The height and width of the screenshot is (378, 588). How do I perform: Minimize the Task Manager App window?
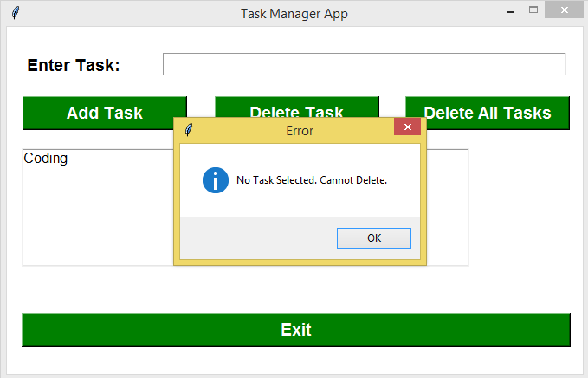tap(509, 11)
